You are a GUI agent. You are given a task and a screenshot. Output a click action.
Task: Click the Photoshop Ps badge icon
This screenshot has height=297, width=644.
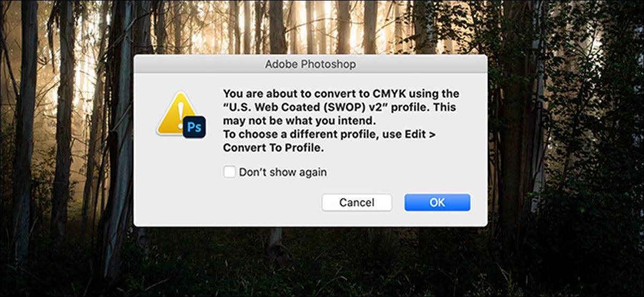194,128
